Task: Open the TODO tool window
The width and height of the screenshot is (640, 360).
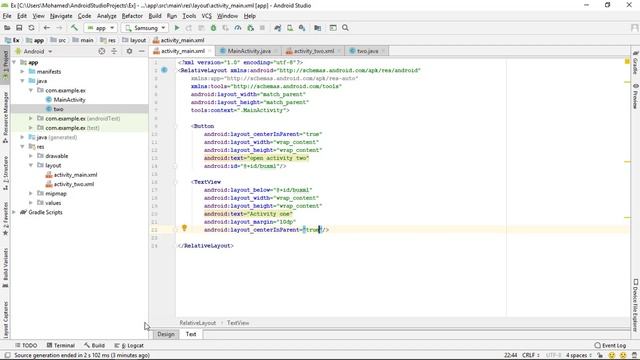Action: 27,345
